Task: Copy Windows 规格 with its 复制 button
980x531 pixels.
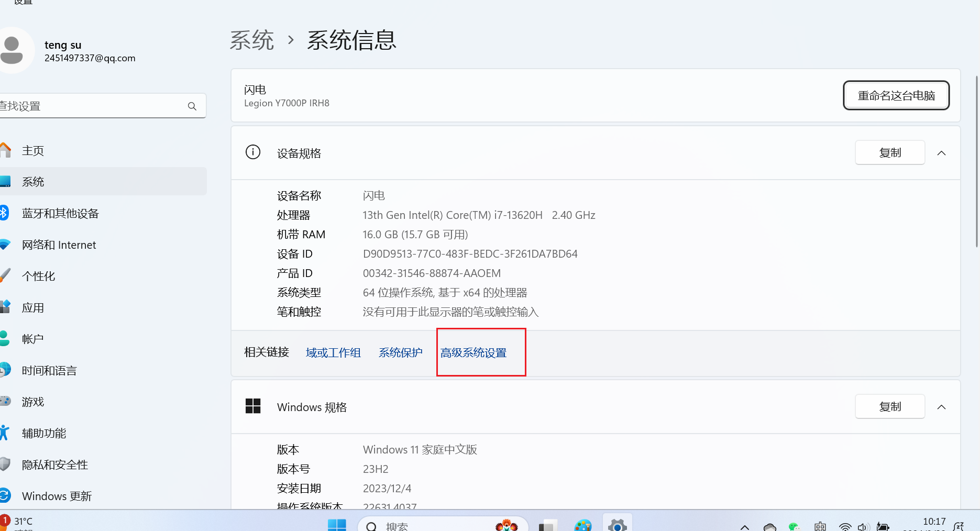Action: click(890, 407)
